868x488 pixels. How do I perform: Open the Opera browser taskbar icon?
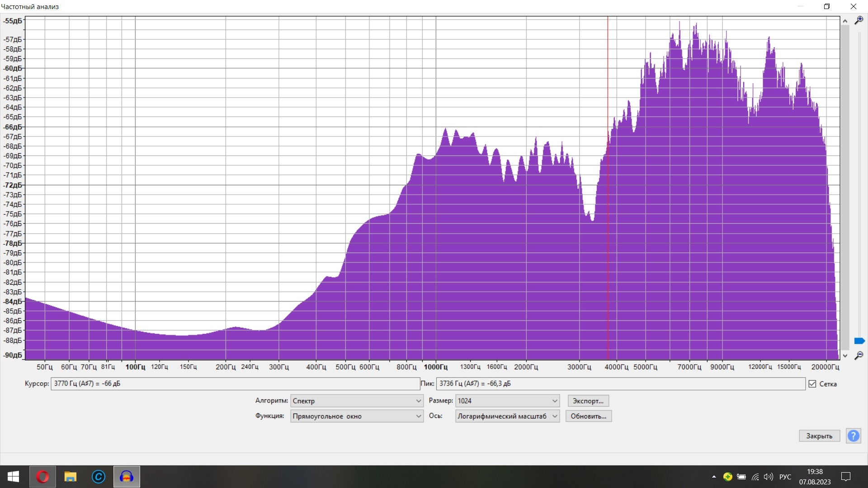(x=42, y=477)
